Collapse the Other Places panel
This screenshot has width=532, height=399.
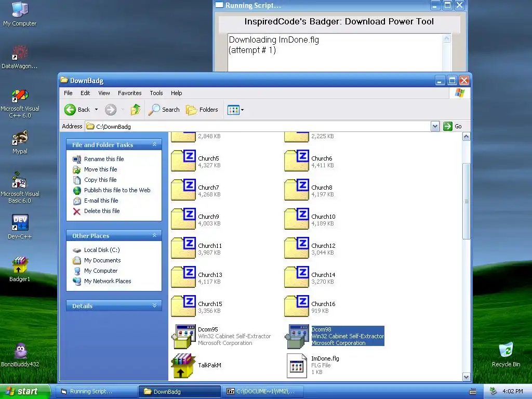click(x=154, y=235)
